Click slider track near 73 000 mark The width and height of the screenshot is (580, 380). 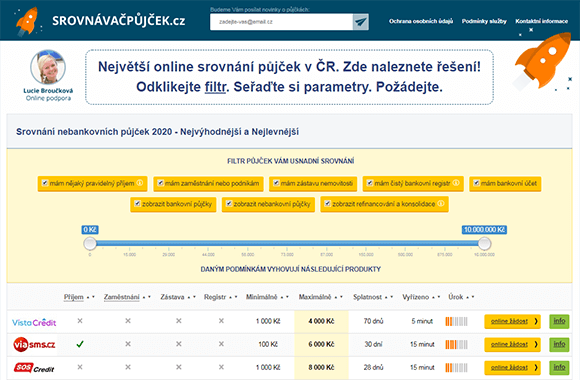tap(287, 243)
